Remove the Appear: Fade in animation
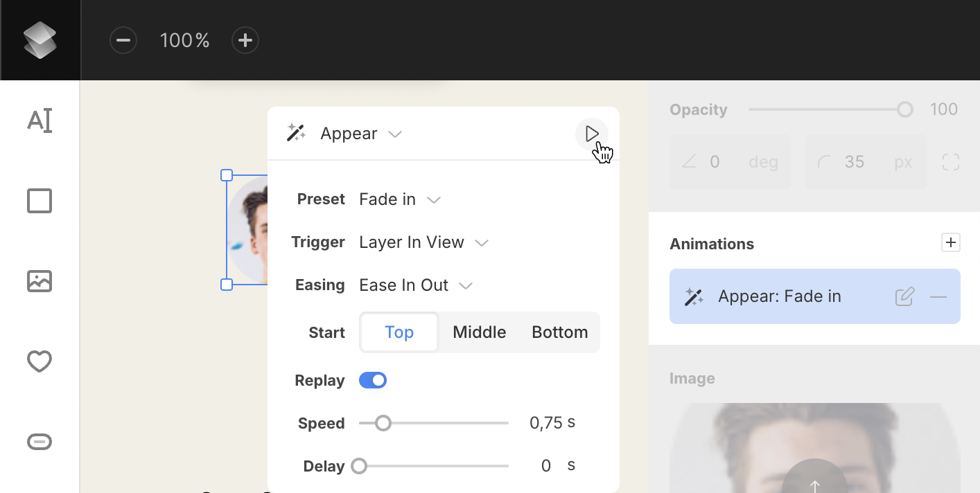Screen dimensions: 980x493 click(x=938, y=297)
